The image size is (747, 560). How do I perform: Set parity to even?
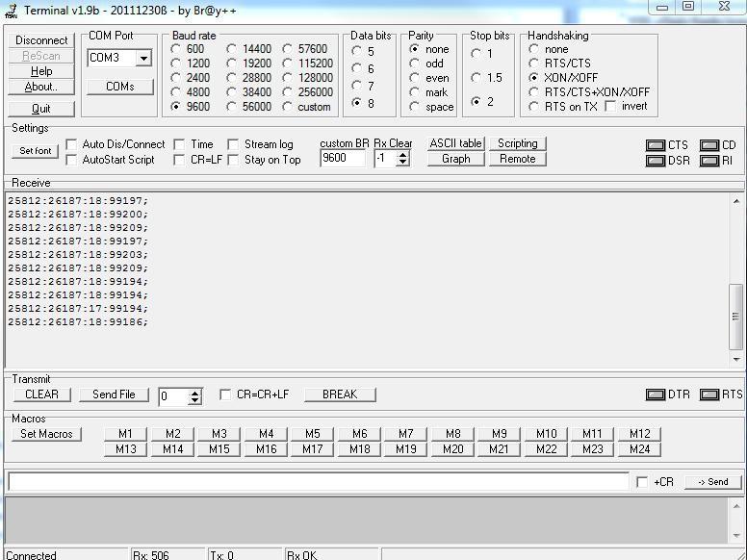[415, 78]
